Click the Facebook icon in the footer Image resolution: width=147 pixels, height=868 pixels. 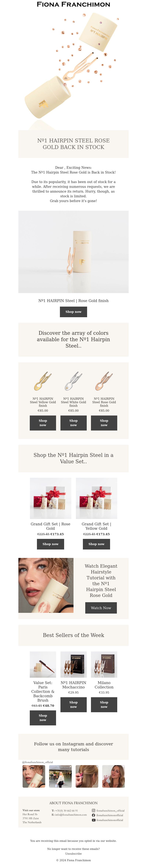pos(94,815)
